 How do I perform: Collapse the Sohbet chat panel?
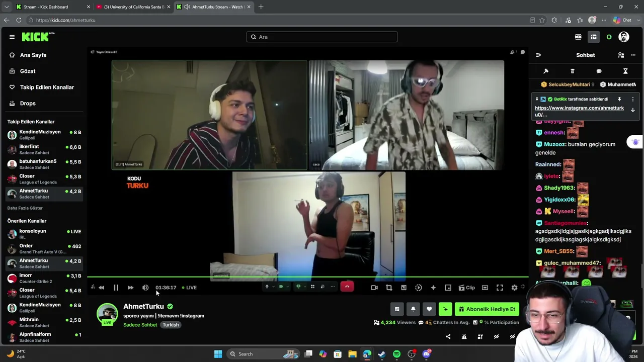click(538, 55)
